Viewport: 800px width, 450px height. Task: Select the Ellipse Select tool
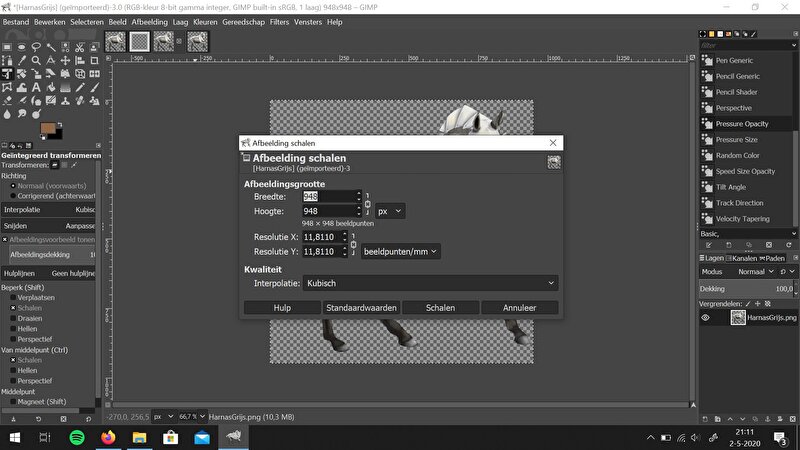coord(21,47)
